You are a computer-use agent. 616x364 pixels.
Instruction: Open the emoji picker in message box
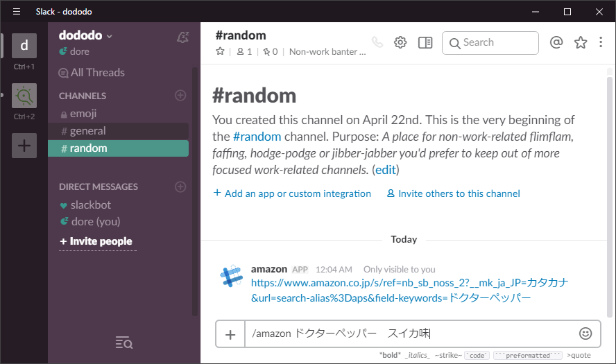click(585, 333)
